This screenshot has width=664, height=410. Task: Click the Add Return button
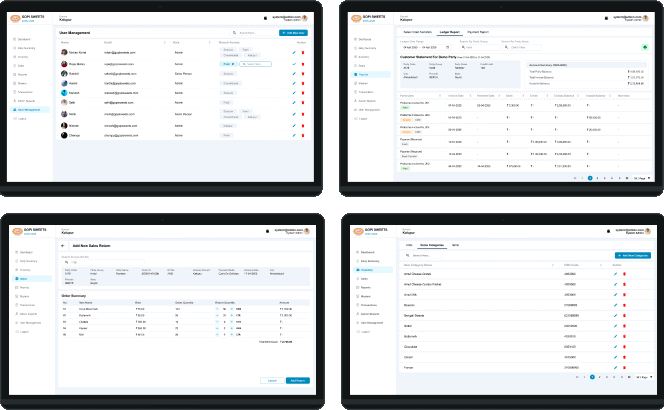298,380
